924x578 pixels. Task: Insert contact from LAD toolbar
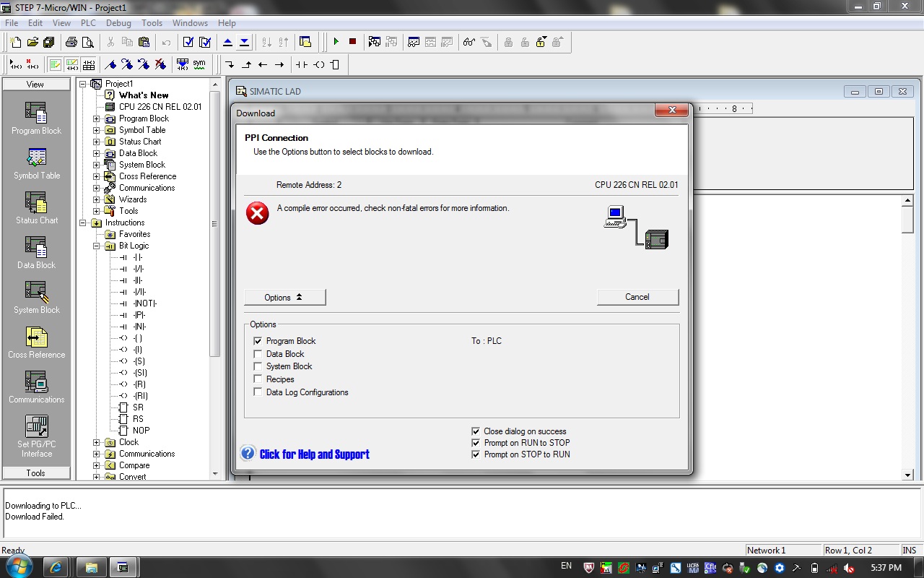pos(301,64)
